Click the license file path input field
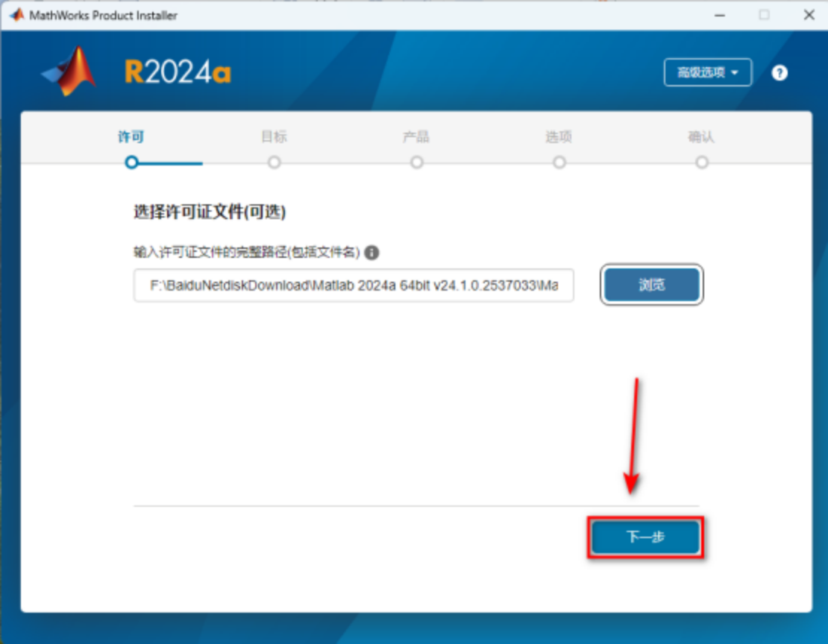Screen dimensions: 828x644 (354, 285)
